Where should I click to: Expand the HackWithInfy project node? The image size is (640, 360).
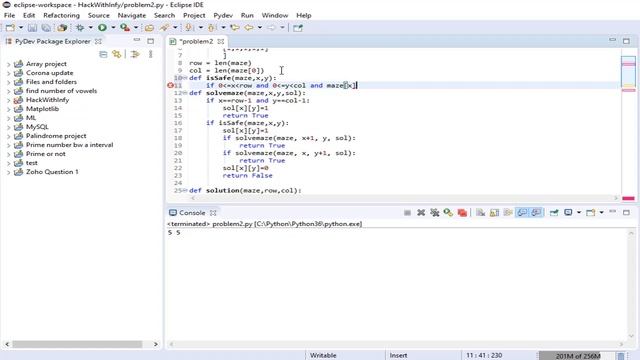8,100
